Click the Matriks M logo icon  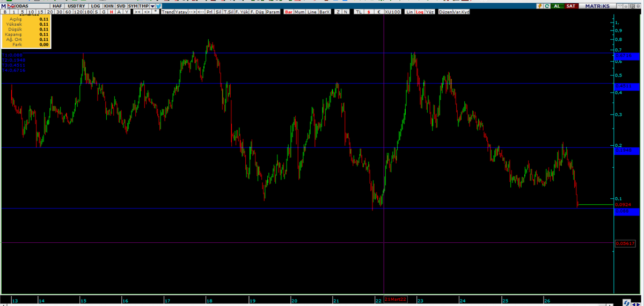tap(3, 6)
